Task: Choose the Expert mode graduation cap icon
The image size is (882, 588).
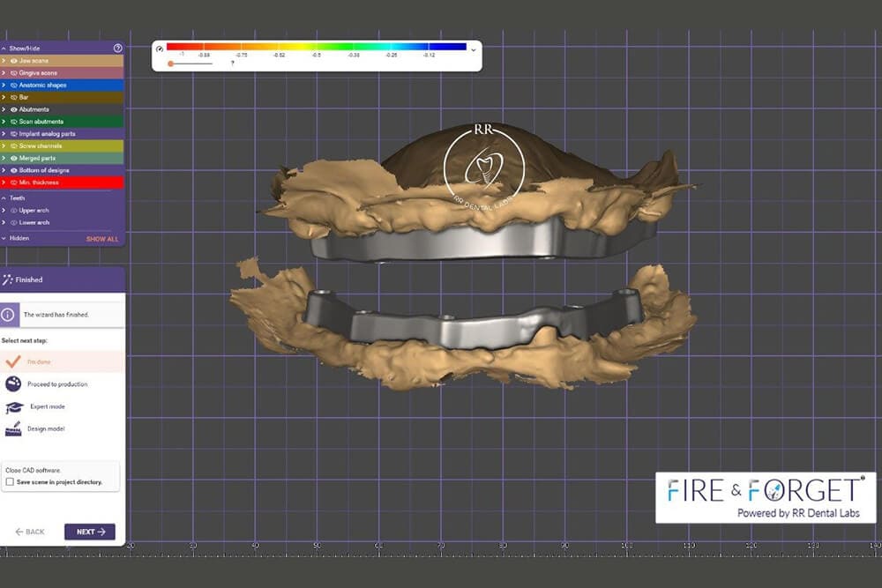Action: (x=13, y=406)
